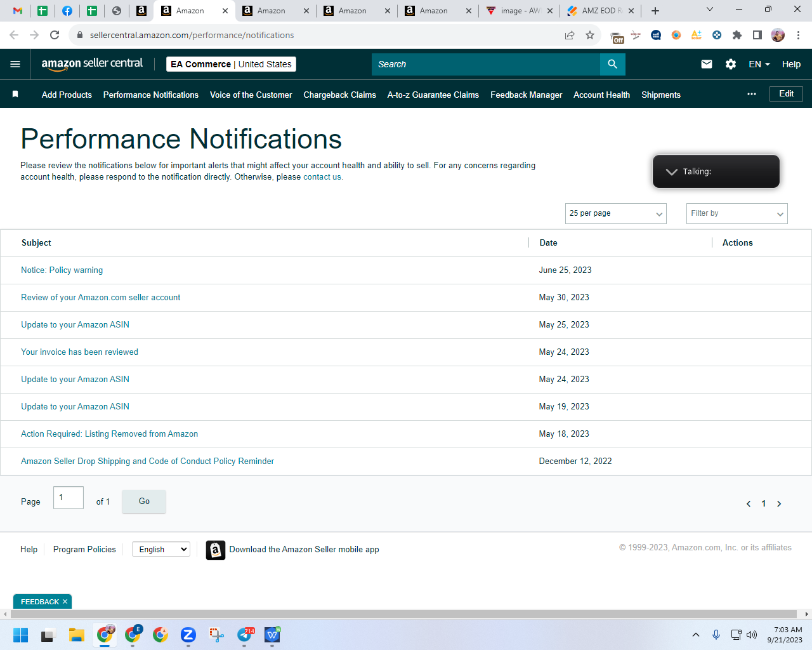
Task: Click the Amazon Seller mobile app icon
Action: 216,550
